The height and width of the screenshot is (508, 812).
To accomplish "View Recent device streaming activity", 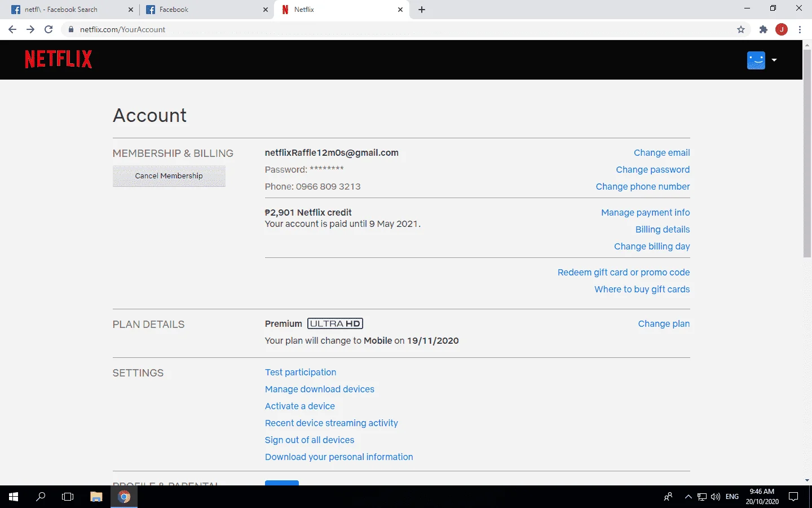I will (332, 423).
